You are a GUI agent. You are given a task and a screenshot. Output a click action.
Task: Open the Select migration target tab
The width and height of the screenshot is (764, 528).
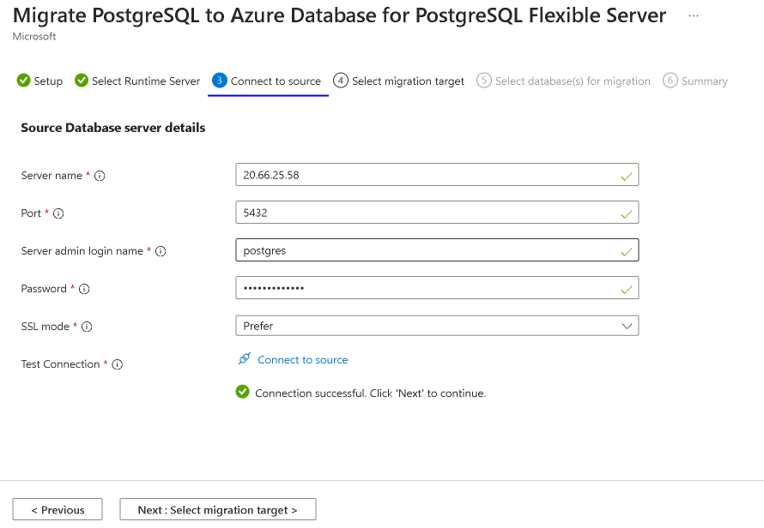pos(399,81)
